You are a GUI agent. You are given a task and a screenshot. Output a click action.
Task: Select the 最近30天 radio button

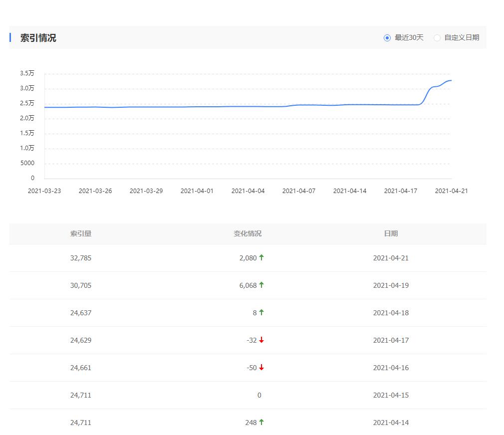tap(387, 37)
